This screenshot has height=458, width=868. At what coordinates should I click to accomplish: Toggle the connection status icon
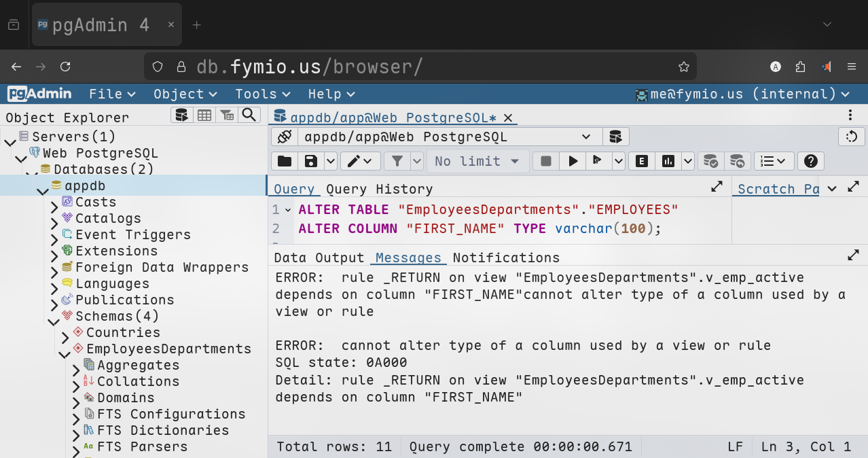(x=284, y=137)
